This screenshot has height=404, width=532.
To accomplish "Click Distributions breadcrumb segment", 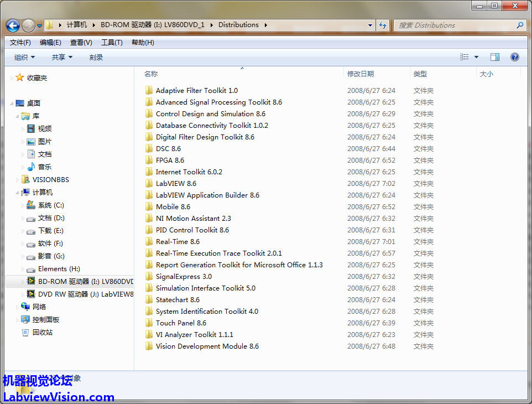I will pos(238,25).
